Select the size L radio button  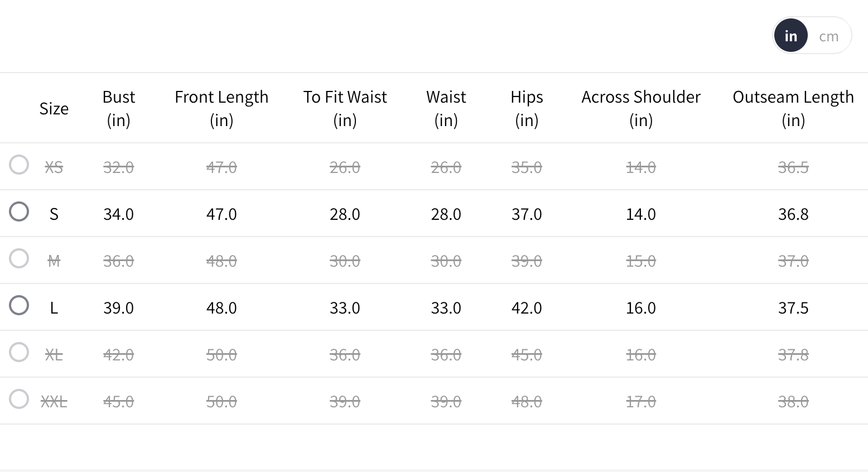coord(19,306)
